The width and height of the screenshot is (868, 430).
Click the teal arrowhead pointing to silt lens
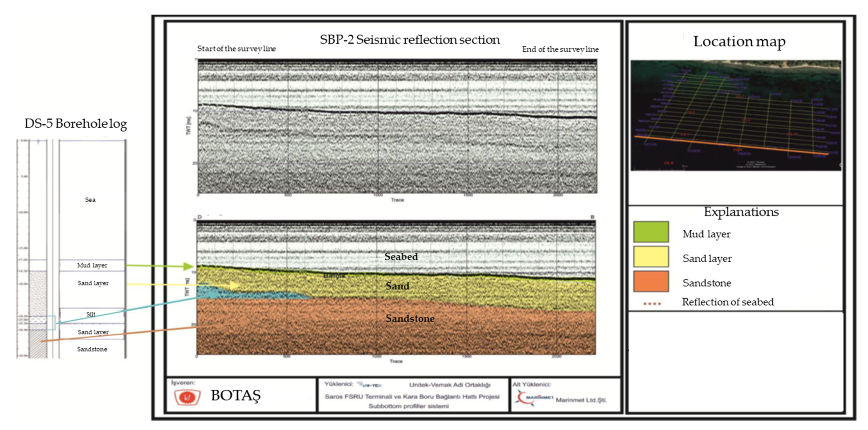tap(214, 295)
